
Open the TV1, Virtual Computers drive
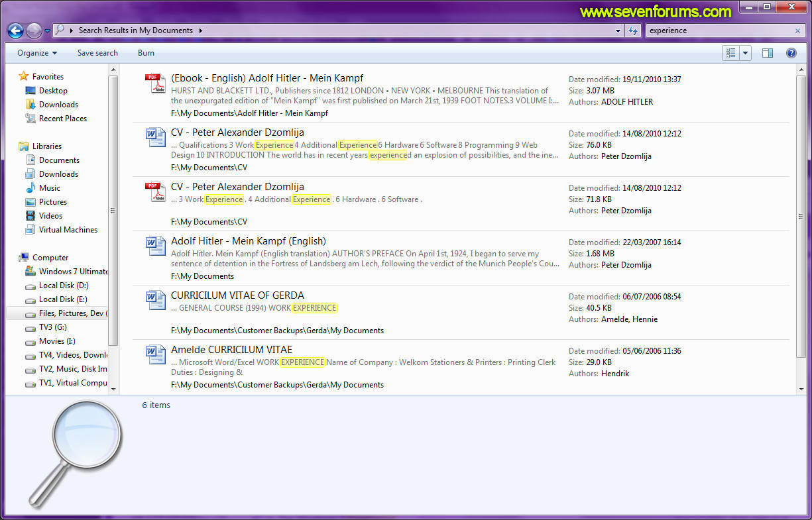(73, 383)
